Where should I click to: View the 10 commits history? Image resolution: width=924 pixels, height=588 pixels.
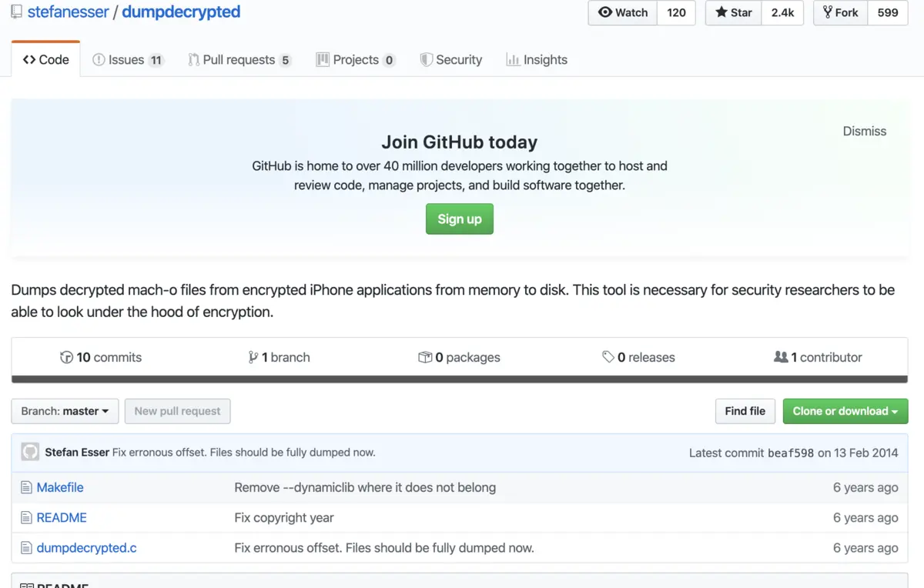tap(101, 357)
